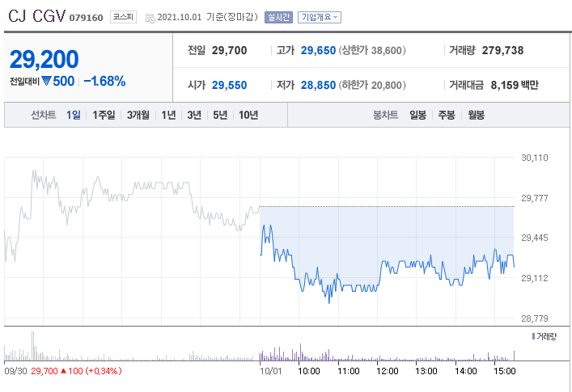572x392 pixels.
Task: Open the 월봉 candle chart
Action: (476, 115)
